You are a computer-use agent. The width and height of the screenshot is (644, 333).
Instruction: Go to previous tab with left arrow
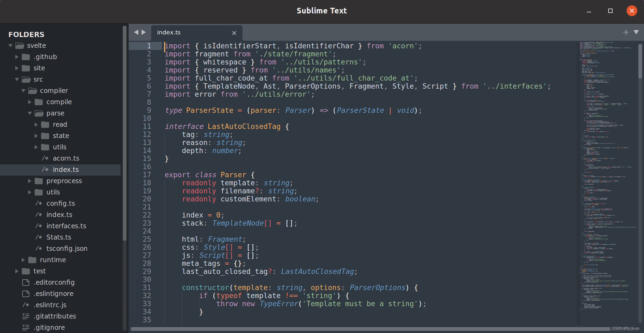(136, 32)
